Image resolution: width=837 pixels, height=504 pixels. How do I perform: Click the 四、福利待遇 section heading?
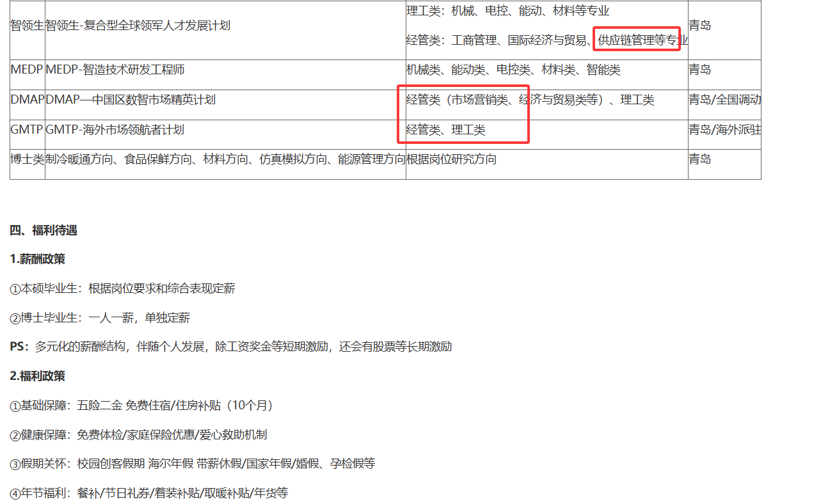coord(44,230)
